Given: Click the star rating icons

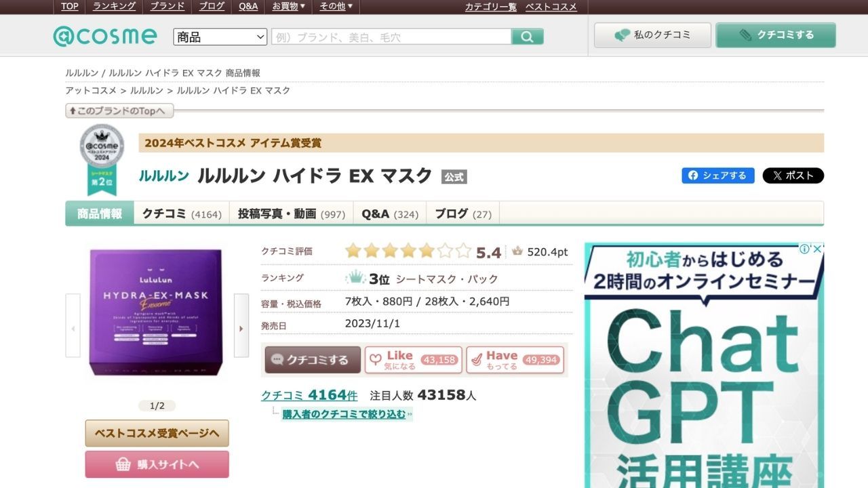Looking at the screenshot, I should click(x=408, y=251).
